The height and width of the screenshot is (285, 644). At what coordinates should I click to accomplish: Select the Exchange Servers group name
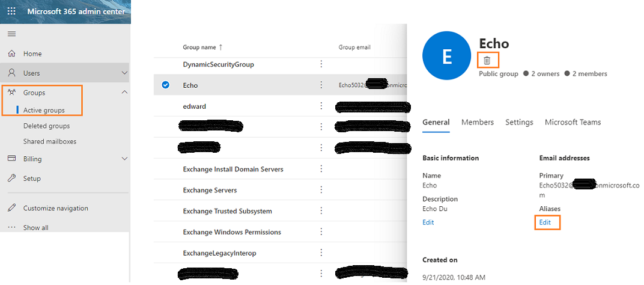click(210, 190)
